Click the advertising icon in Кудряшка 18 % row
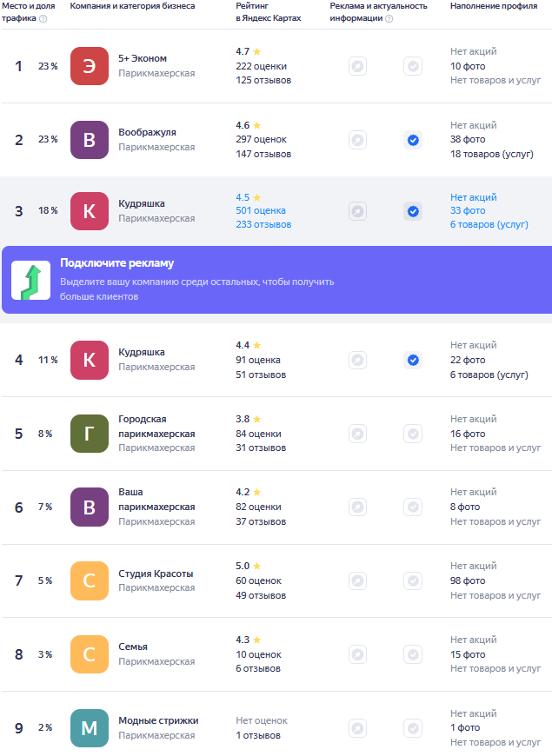552x756 pixels. (357, 211)
